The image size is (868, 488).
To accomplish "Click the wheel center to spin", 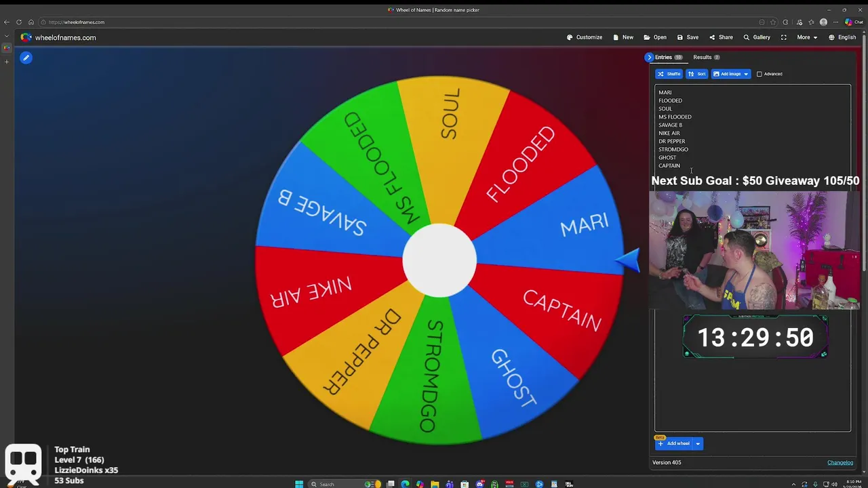I will tap(439, 260).
